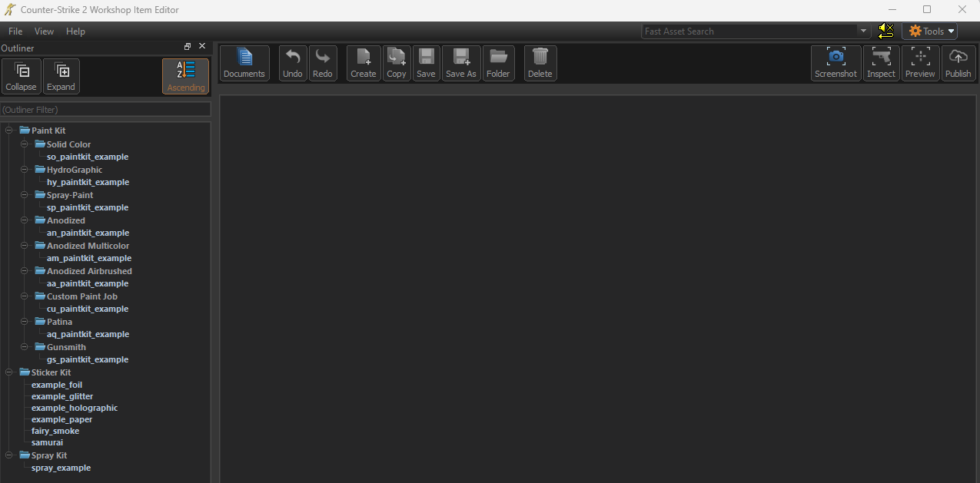Select the Anodized Airbrushed folder
Image resolution: width=980 pixels, height=483 pixels.
coord(89,271)
